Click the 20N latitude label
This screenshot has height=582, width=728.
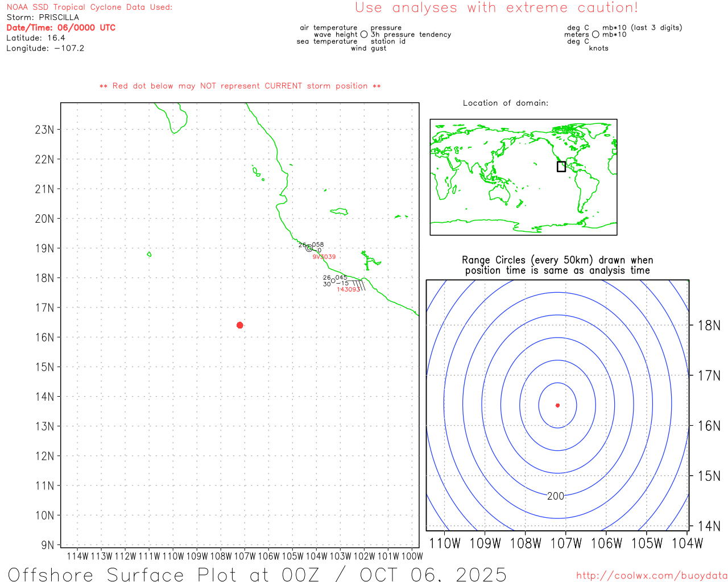[x=44, y=219]
